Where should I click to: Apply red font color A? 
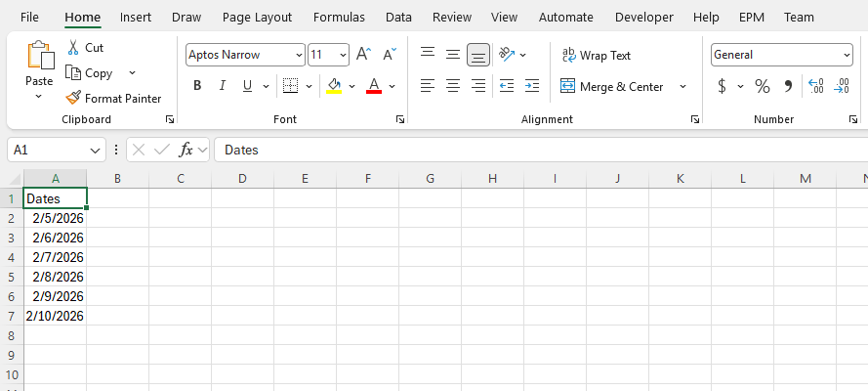tap(374, 85)
